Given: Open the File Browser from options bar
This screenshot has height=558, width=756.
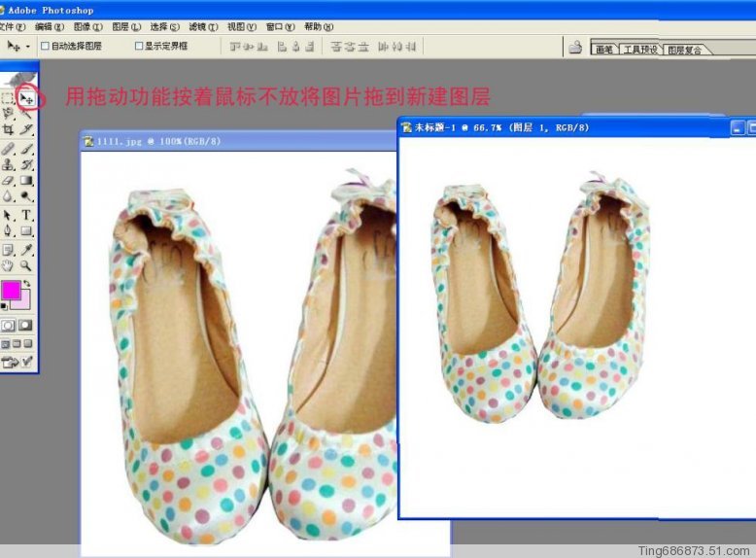Looking at the screenshot, I should [574, 48].
